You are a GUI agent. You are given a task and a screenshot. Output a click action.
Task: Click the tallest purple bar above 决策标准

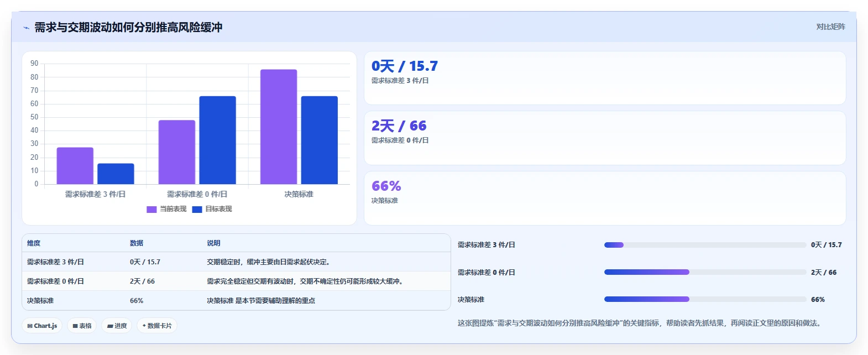(x=279, y=127)
